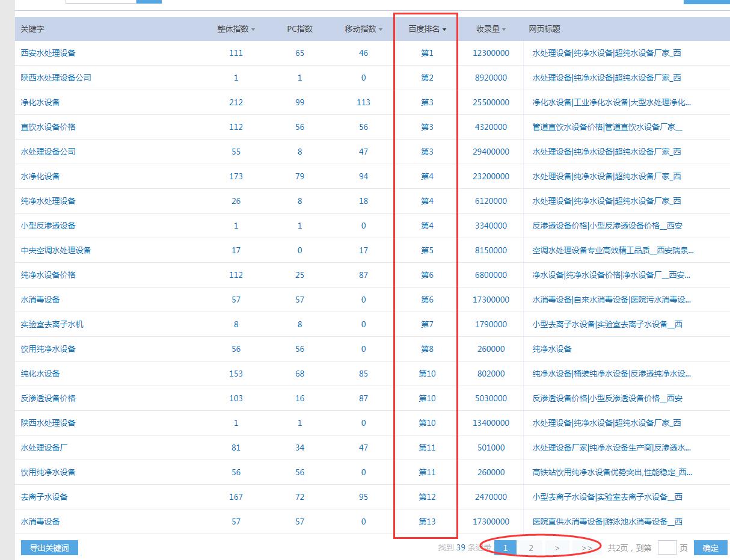Click ranking 第13 link
Image resolution: width=730 pixels, height=560 pixels.
click(427, 522)
